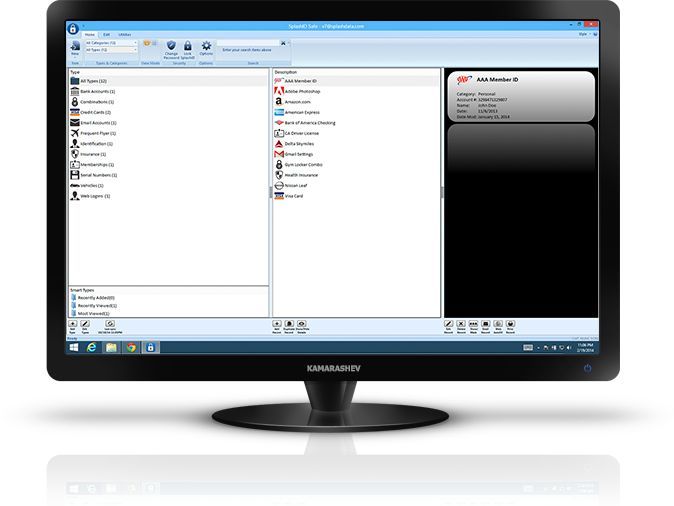Click the Gmail Settings record icon
Viewport: 674px width, 506px height.
279,154
